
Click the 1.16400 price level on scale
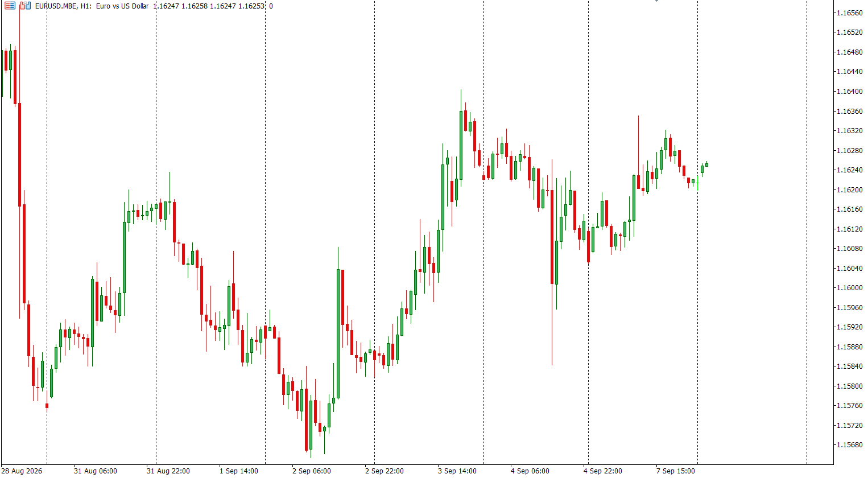849,91
